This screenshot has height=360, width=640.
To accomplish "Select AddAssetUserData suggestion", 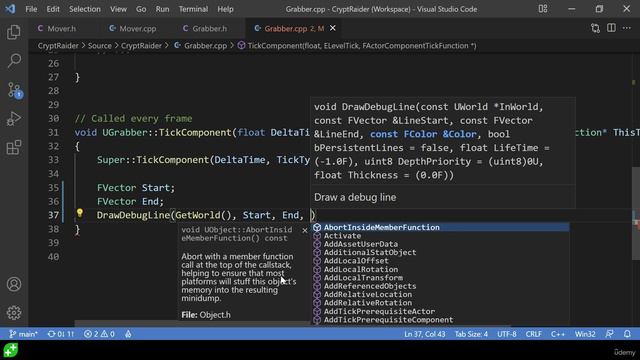I will coord(441,244).
